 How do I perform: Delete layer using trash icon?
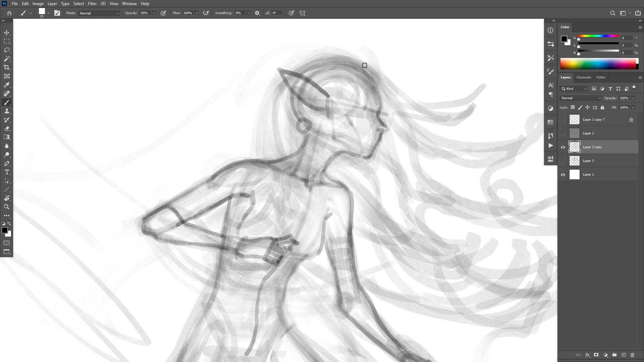coord(632,355)
